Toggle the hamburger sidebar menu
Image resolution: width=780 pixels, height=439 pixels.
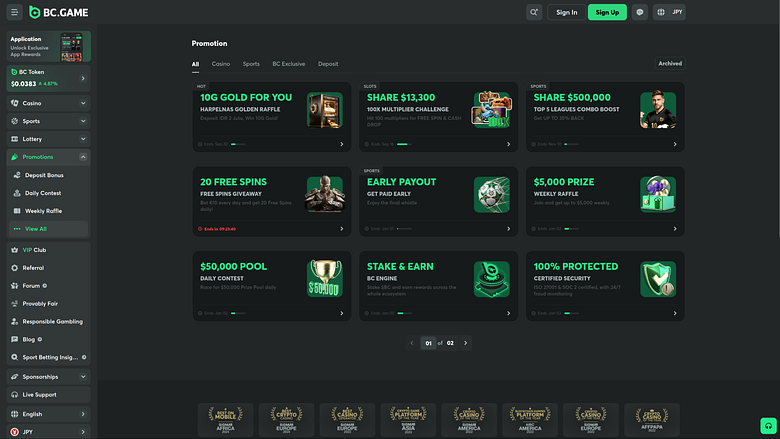coord(14,12)
